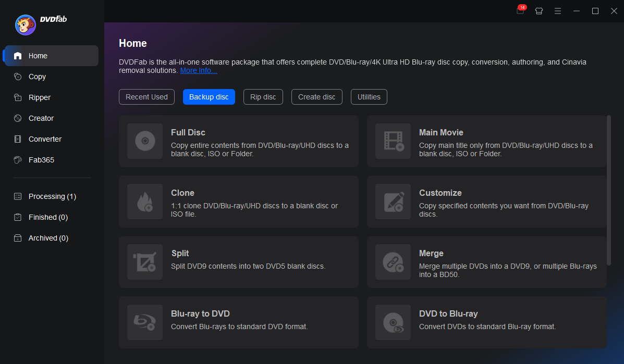Go to Copy in sidebar
The width and height of the screenshot is (624, 364).
click(37, 77)
